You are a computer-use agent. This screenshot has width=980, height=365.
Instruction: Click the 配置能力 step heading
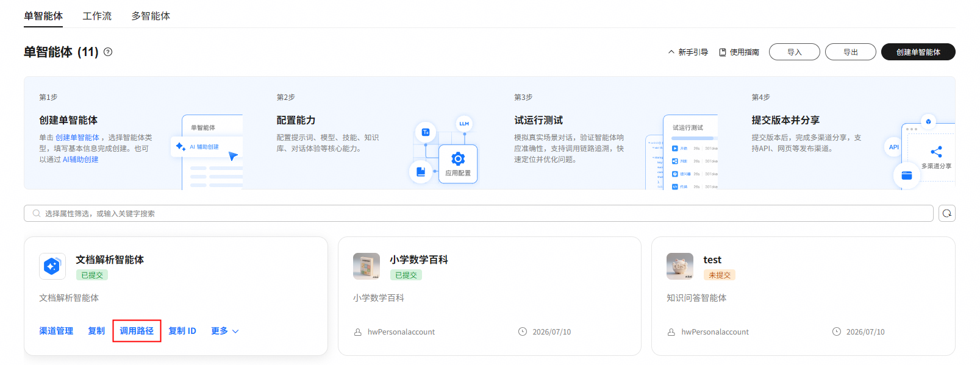coord(296,121)
